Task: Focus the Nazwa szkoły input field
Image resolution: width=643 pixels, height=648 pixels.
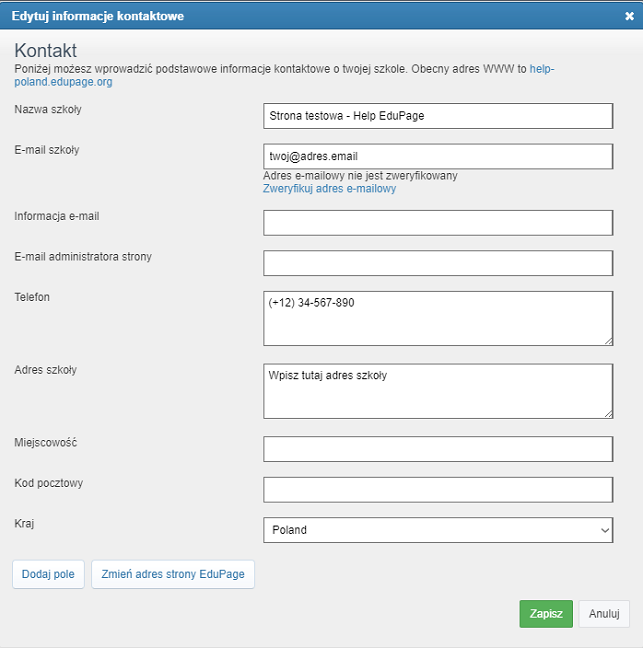Action: (438, 116)
